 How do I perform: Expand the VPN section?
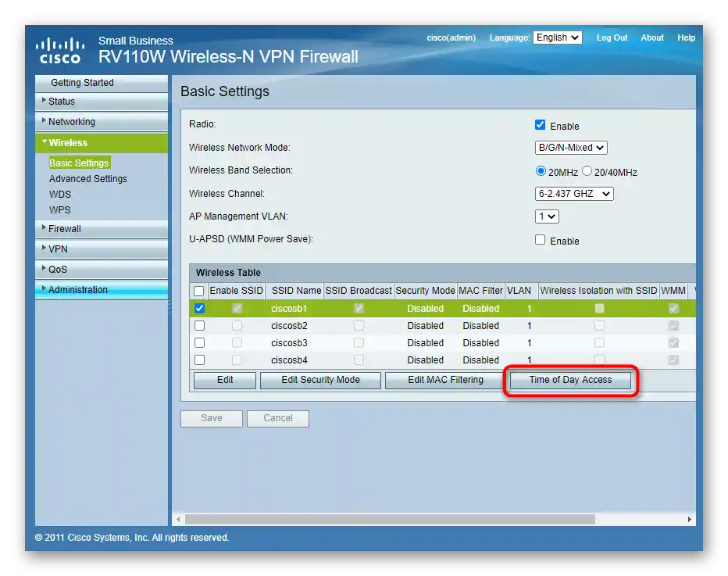pyautogui.click(x=102, y=249)
